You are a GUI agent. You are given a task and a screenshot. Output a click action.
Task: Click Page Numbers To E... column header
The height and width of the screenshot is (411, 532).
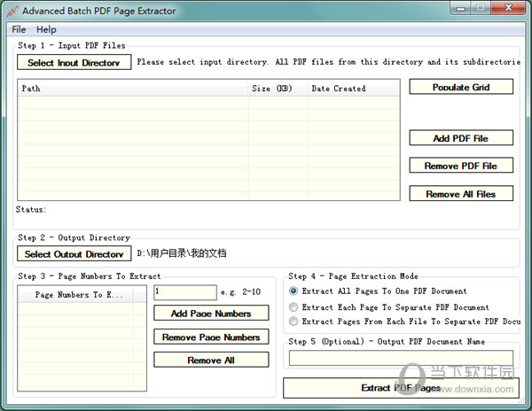point(75,294)
